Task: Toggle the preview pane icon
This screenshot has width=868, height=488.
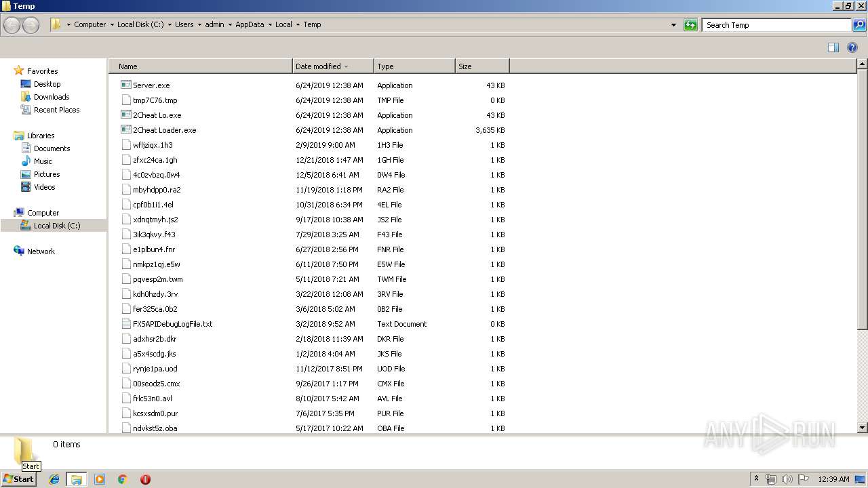Action: [x=833, y=47]
